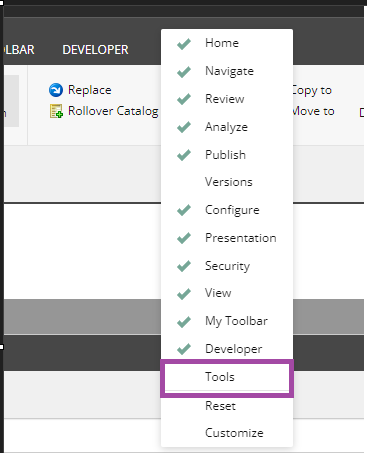Viewport: 367px width, 453px height.
Task: Click the blue Replace arrow icon
Action: tap(56, 90)
